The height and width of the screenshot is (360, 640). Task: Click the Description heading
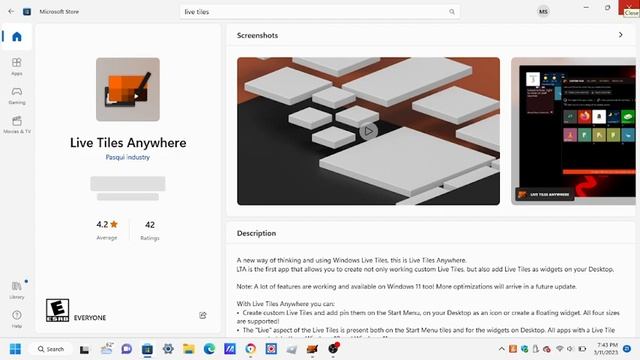[x=256, y=233]
